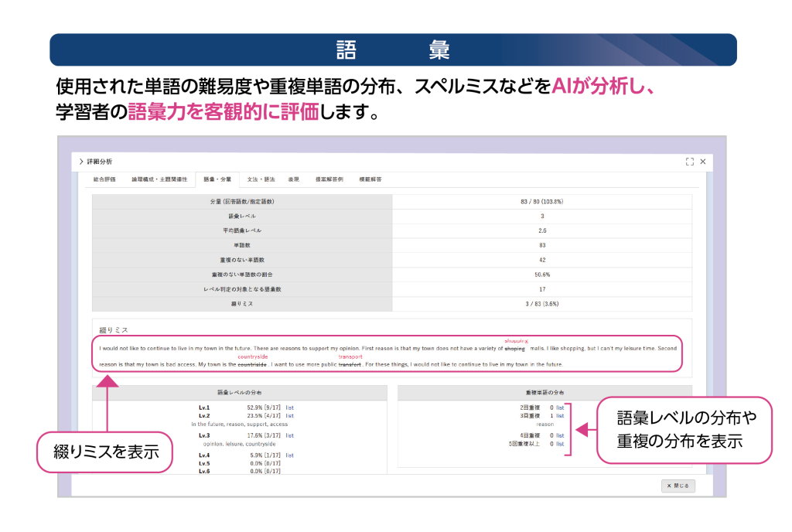Screen dimensions: 792x532
Task: Open list link for 4回重複
Action: pyautogui.click(x=560, y=435)
